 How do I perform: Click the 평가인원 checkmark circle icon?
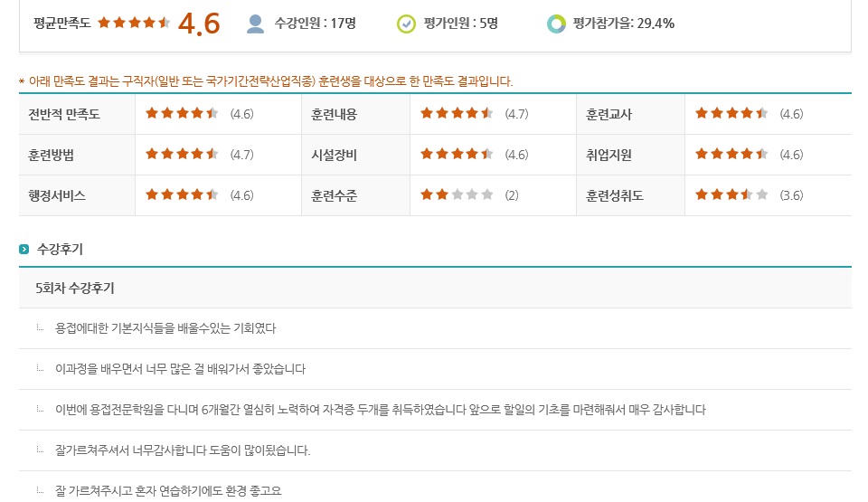406,24
